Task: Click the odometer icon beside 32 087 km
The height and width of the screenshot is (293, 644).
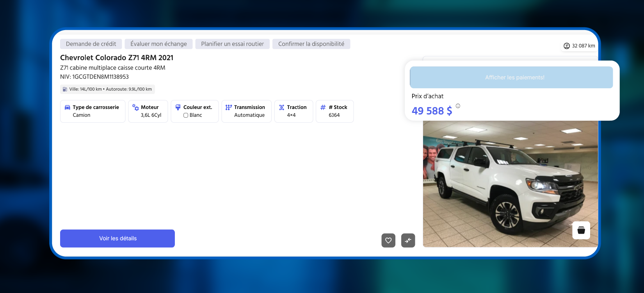Action: click(567, 46)
